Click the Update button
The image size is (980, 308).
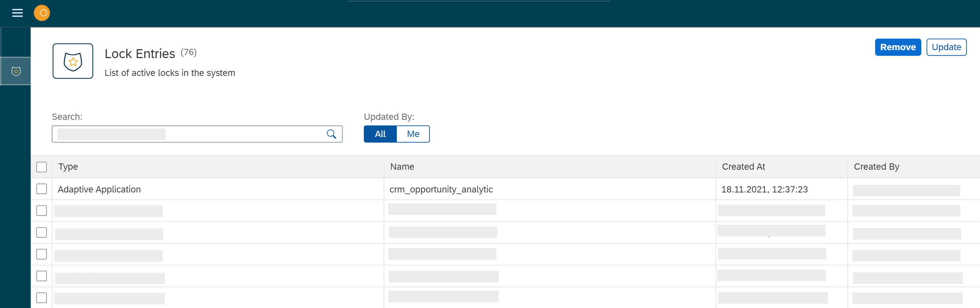946,47
